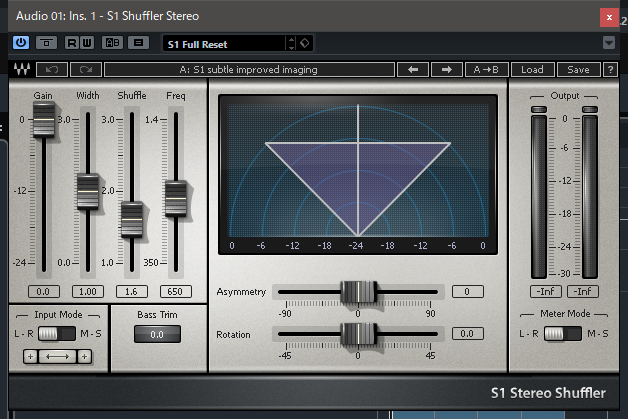Go to previous preset with left arrow
The image size is (628, 419).
tap(413, 69)
